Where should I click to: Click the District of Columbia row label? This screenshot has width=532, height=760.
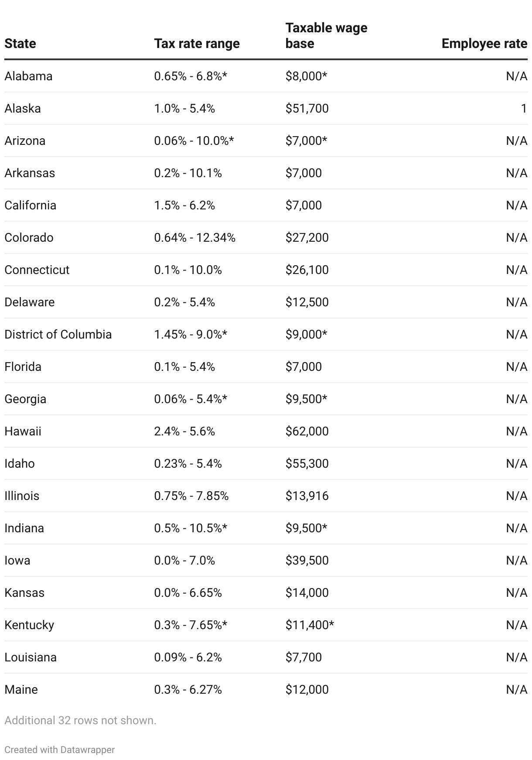(x=58, y=334)
